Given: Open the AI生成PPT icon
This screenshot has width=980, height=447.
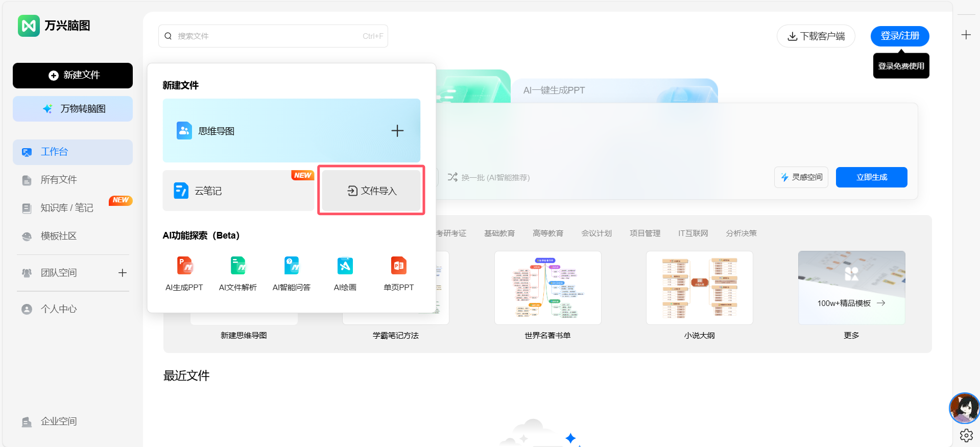Looking at the screenshot, I should (x=184, y=266).
